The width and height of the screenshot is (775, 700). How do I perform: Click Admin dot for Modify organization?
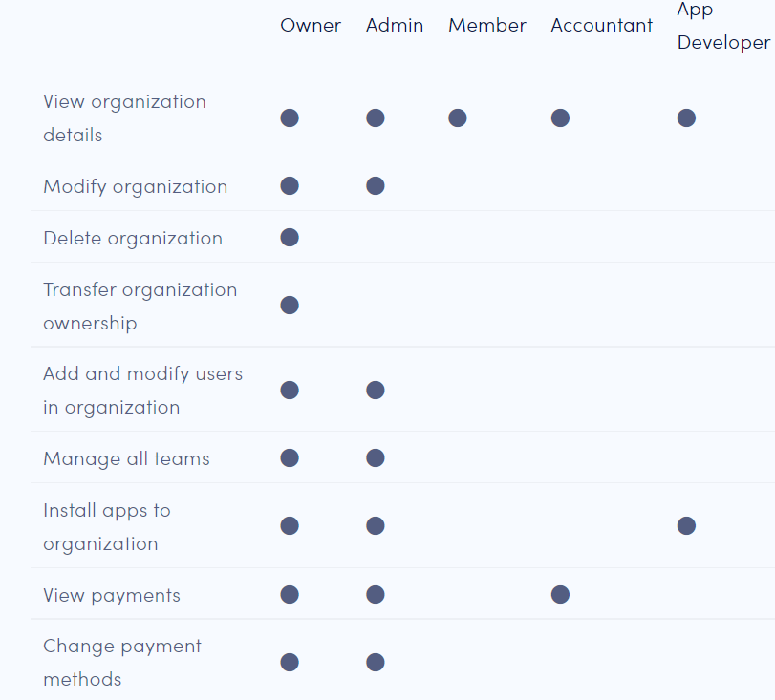coord(376,186)
